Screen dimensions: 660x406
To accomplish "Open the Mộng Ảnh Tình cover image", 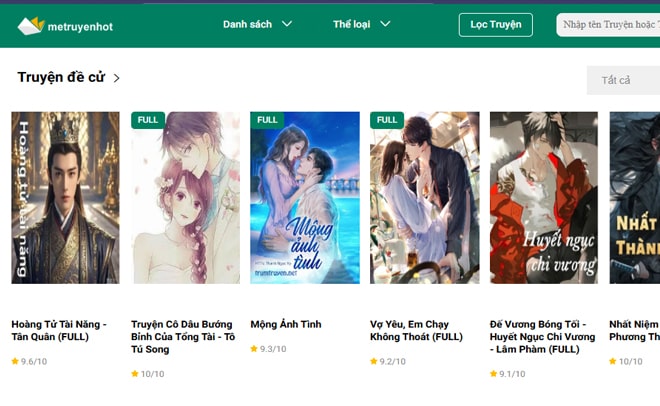I will (x=305, y=197).
